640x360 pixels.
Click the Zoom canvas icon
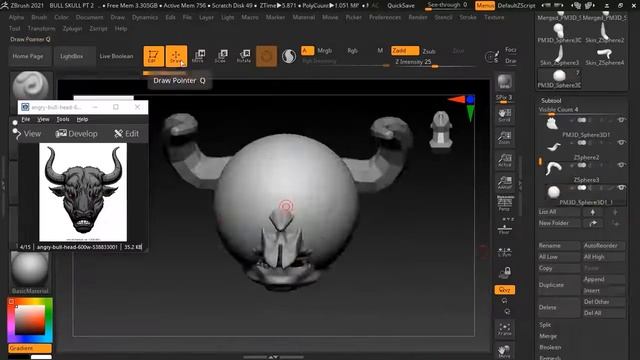point(504,138)
